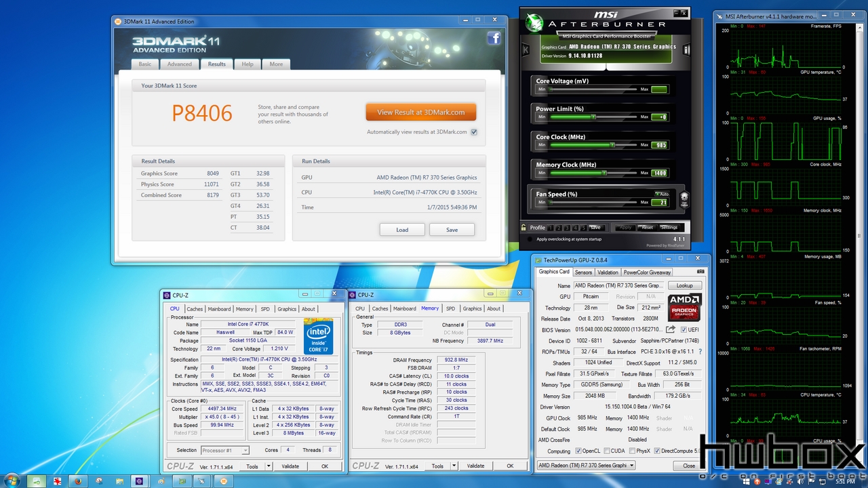868x488 pixels.
Task: Select Afterburner profile slot 3
Action: [x=567, y=228]
